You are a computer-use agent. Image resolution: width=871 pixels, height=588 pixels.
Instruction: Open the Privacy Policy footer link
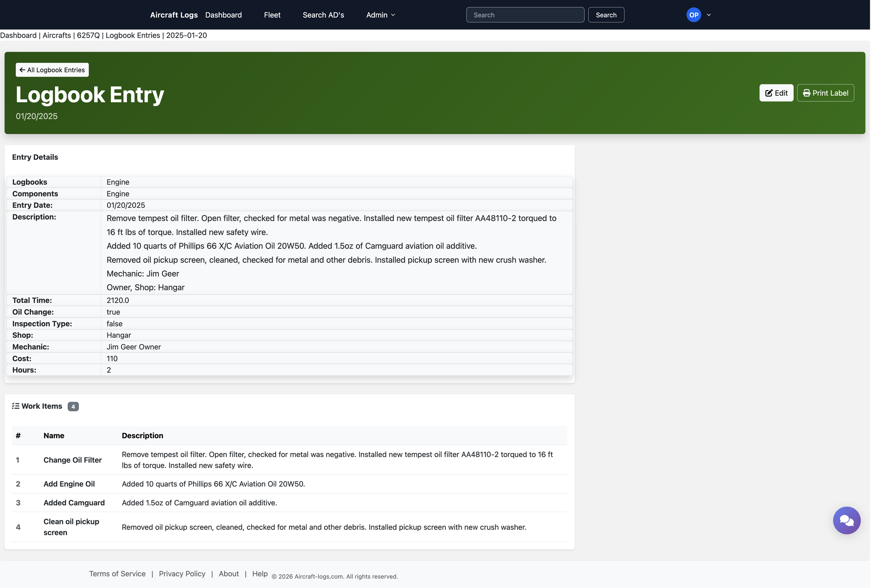click(x=182, y=574)
